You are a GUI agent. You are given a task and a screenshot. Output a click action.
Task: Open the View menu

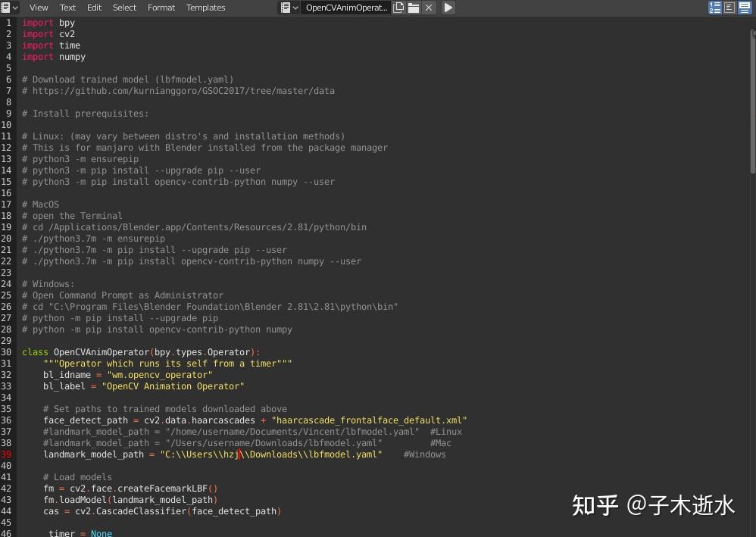(38, 7)
